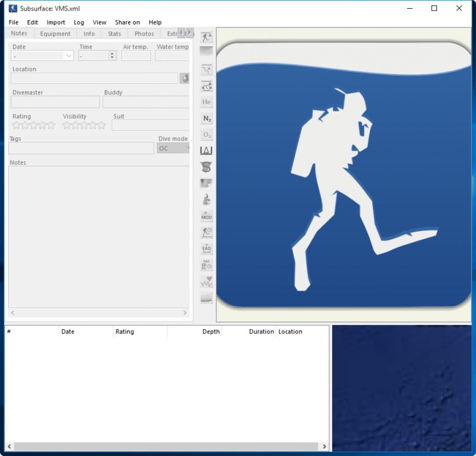Expand the Date dropdown
This screenshot has width=476, height=456.
(69, 56)
